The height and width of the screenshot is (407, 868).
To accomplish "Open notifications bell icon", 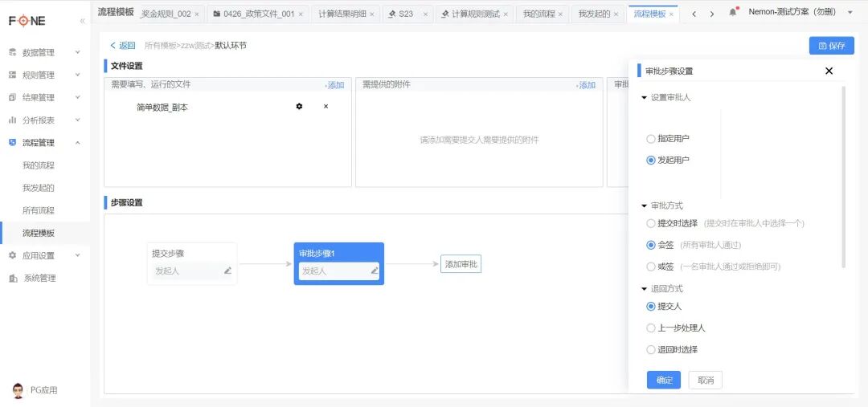I will pos(733,13).
